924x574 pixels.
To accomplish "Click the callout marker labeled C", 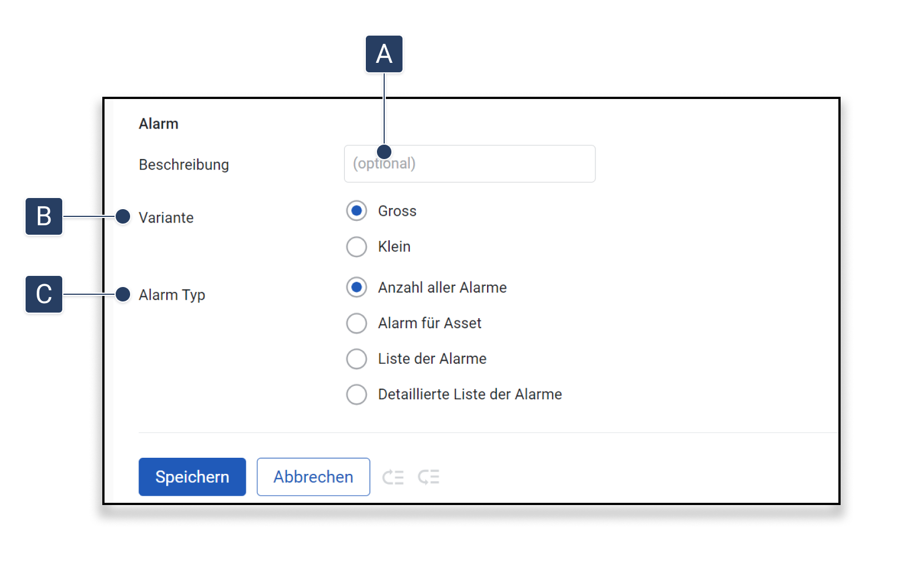I will point(44,294).
